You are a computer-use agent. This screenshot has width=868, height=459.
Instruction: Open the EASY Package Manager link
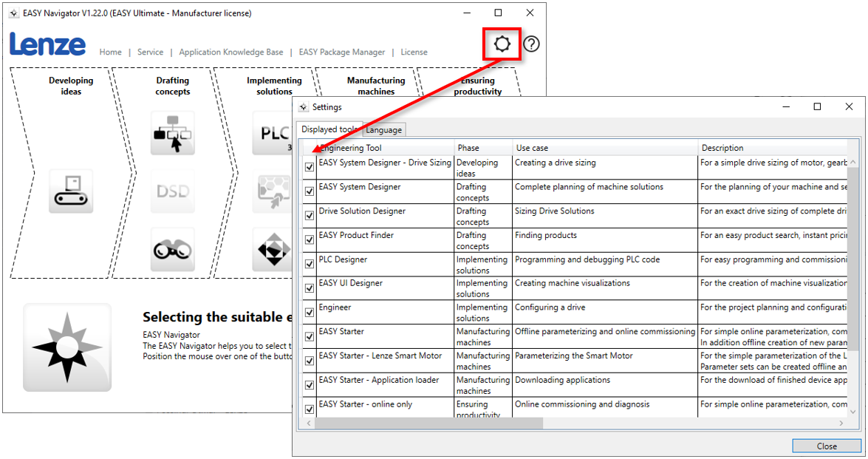point(341,52)
